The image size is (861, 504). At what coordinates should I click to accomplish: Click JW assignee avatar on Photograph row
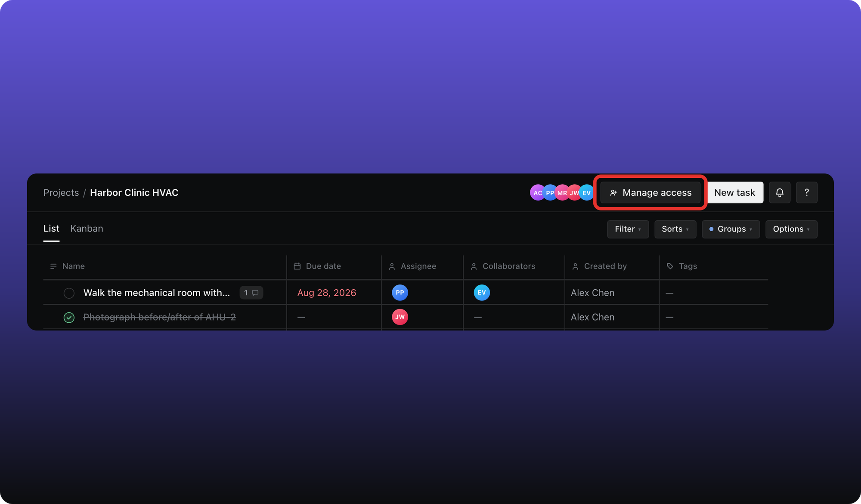pyautogui.click(x=400, y=317)
